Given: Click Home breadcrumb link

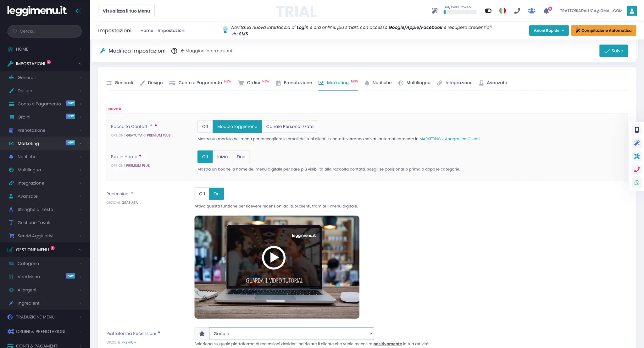Looking at the screenshot, I should tap(147, 30).
